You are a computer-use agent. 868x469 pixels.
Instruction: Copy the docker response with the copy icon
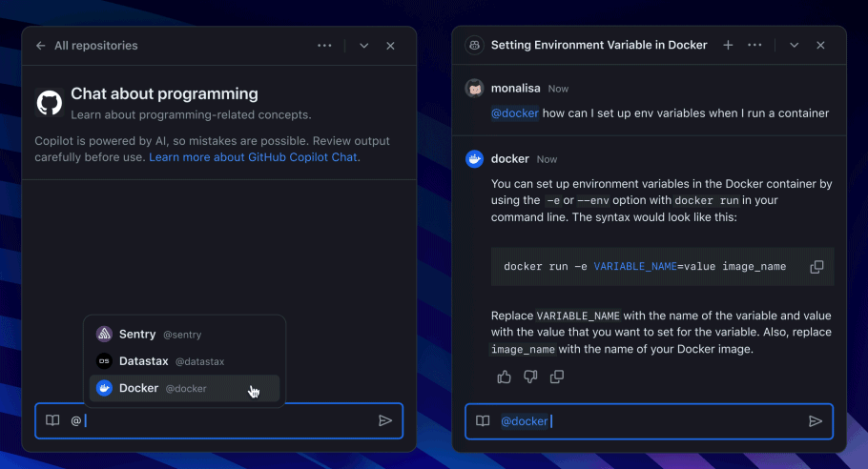point(557,377)
